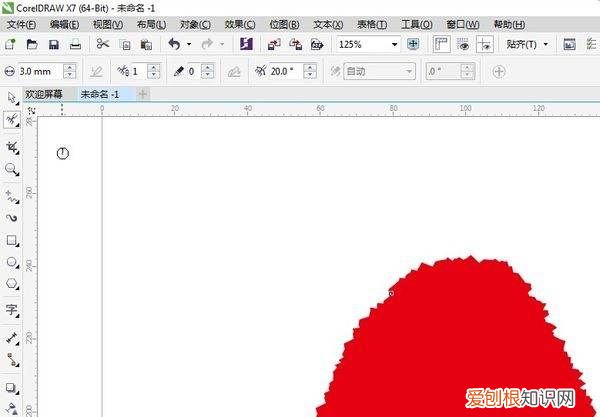Open the 文件(F) menu

pos(21,24)
